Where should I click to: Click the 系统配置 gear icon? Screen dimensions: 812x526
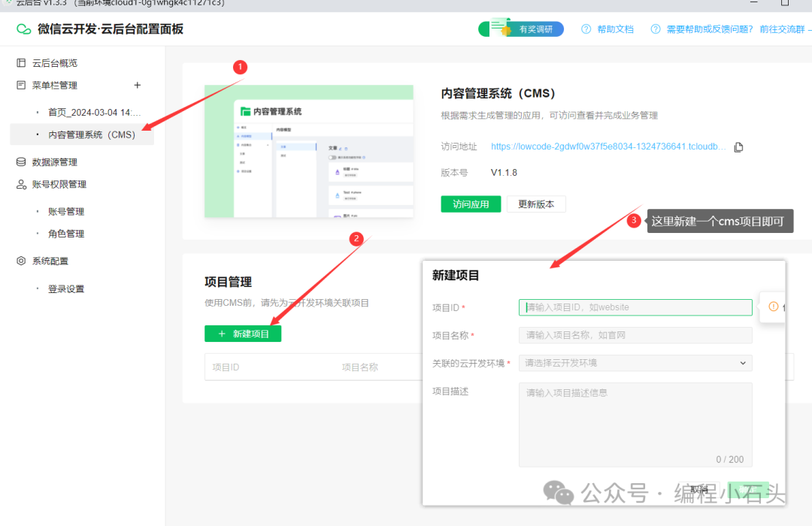21,261
